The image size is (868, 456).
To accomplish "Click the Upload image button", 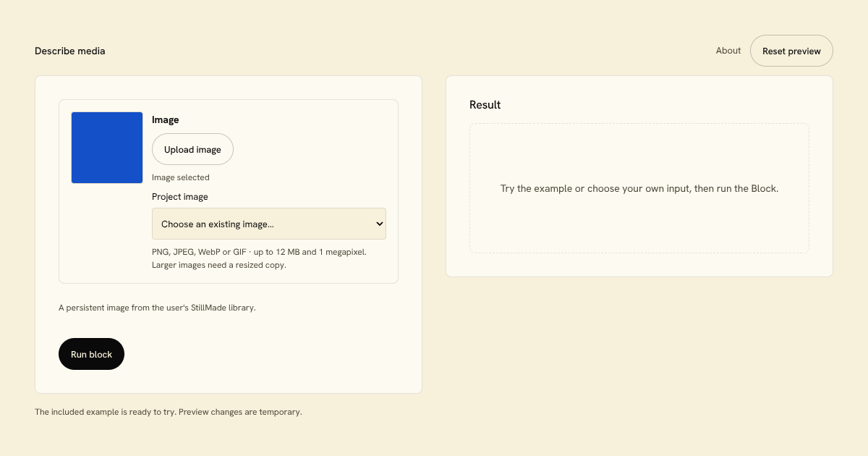I will tap(192, 150).
